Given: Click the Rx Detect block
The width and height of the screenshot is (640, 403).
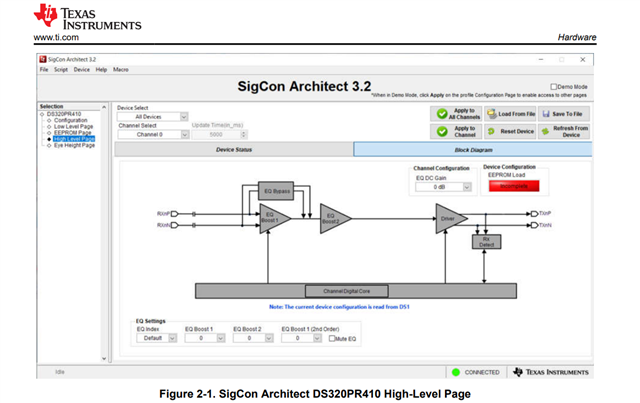Looking at the screenshot, I should (x=486, y=242).
